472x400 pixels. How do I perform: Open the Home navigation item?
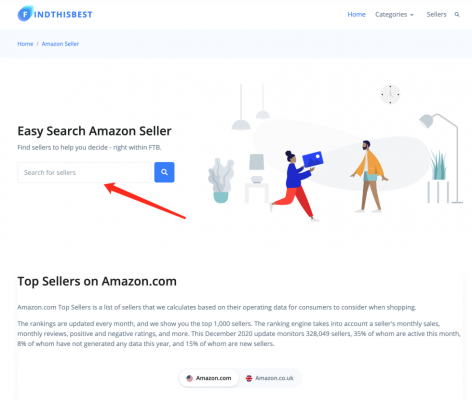[356, 14]
